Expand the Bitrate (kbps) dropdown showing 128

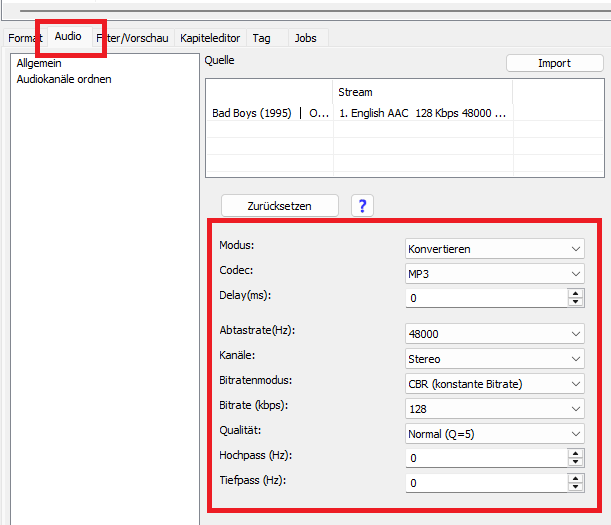pos(494,409)
